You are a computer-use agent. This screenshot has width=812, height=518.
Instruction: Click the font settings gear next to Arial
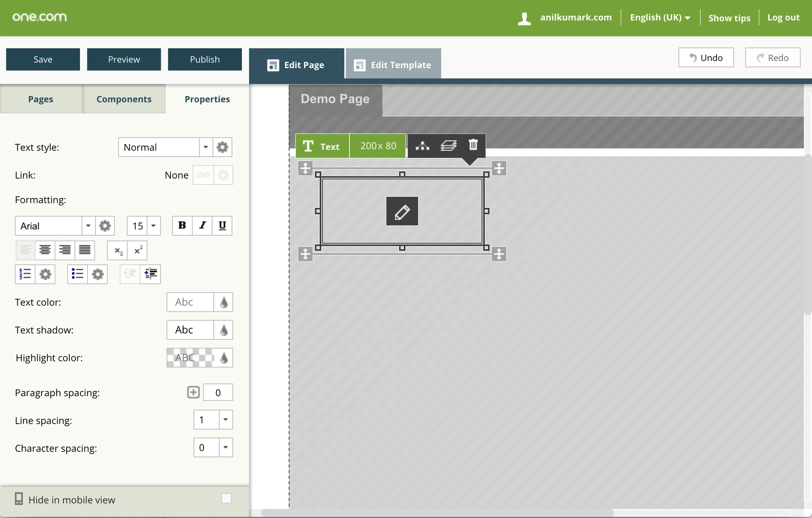pos(105,226)
